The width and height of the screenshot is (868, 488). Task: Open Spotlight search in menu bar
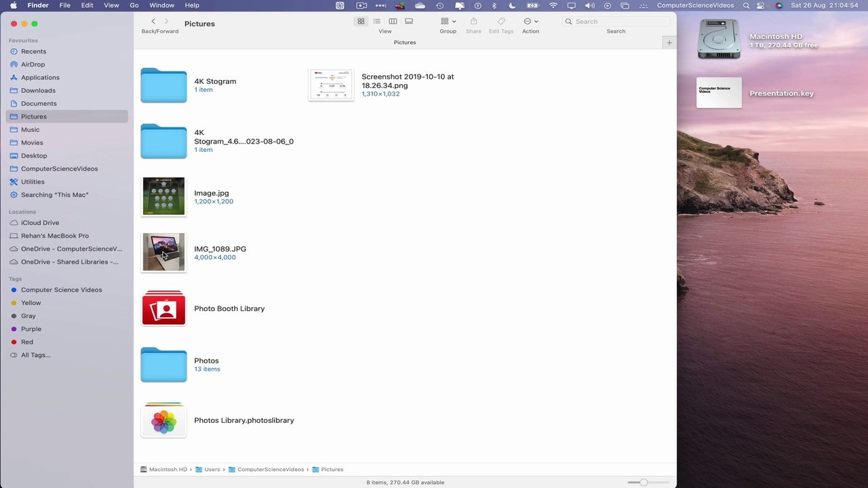[x=747, y=5]
